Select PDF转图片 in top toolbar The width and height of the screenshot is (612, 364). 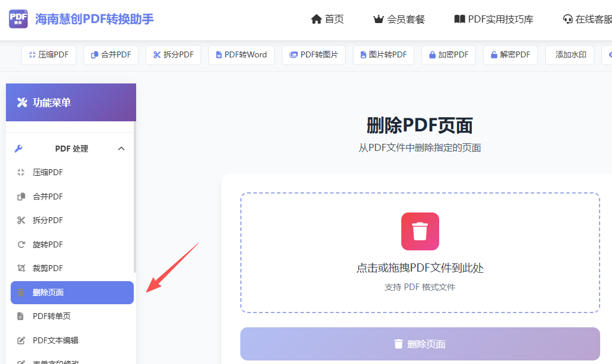click(314, 54)
